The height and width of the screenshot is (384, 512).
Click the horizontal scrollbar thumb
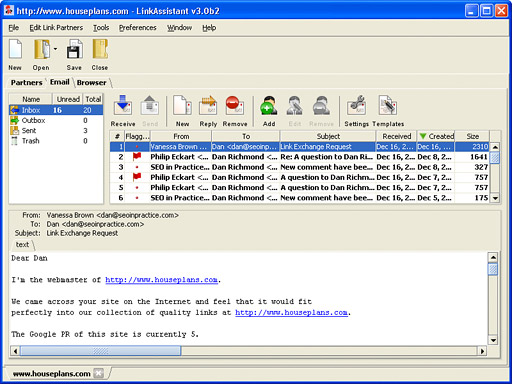click(100, 351)
